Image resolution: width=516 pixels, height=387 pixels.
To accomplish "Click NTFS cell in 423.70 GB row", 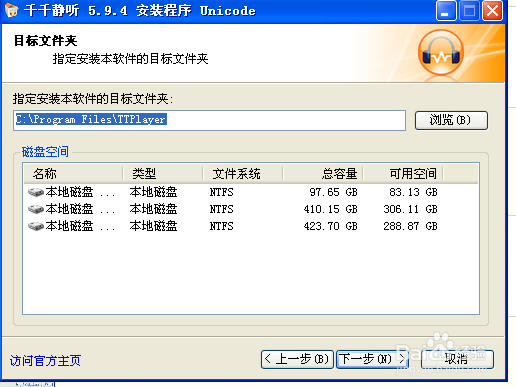I will [x=221, y=226].
